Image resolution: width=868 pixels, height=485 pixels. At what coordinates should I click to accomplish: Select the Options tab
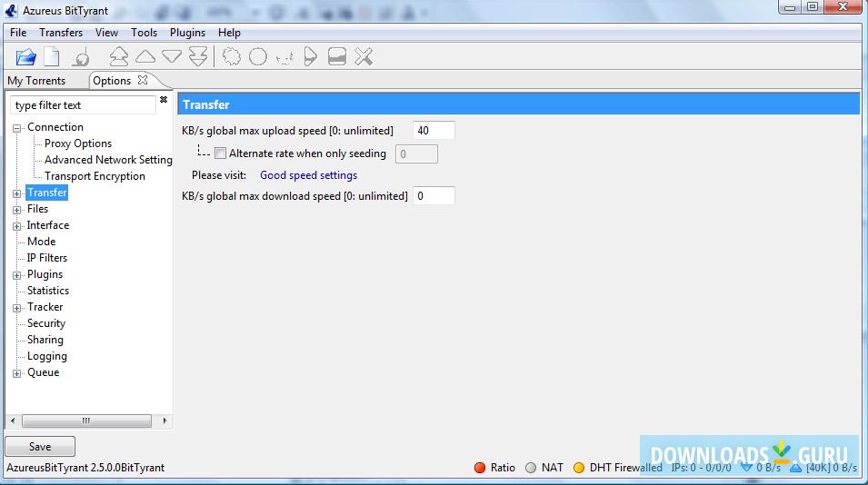click(112, 81)
